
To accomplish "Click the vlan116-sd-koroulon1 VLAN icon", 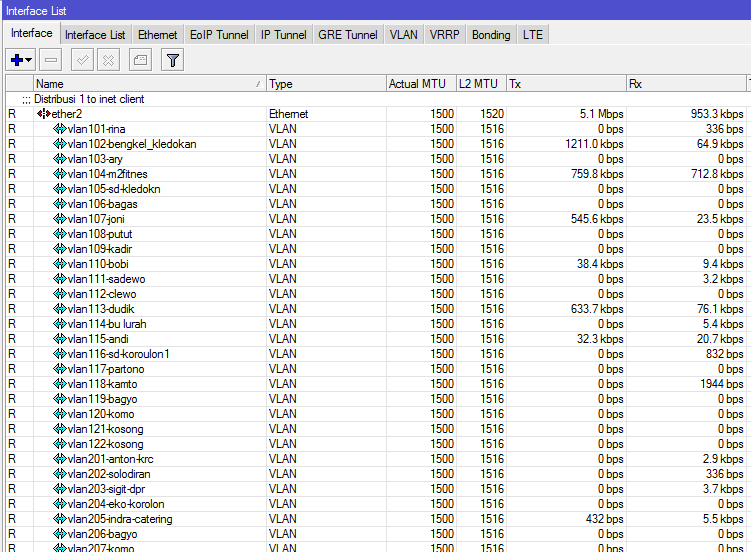I will pyautogui.click(x=59, y=354).
